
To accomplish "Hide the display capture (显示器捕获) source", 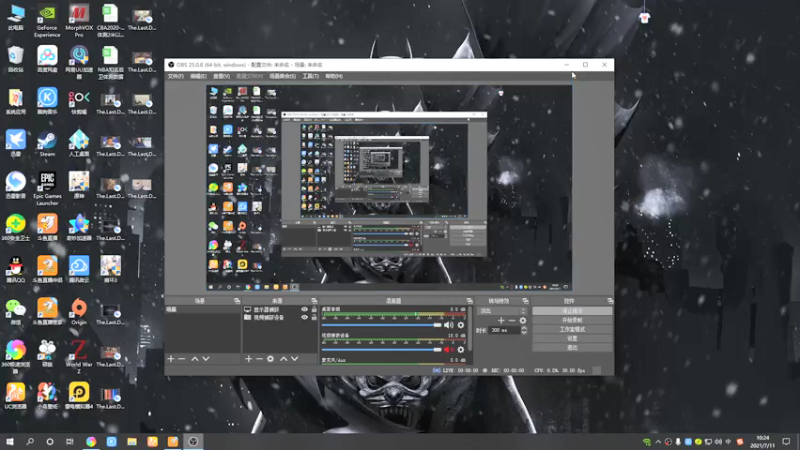I will 304,310.
